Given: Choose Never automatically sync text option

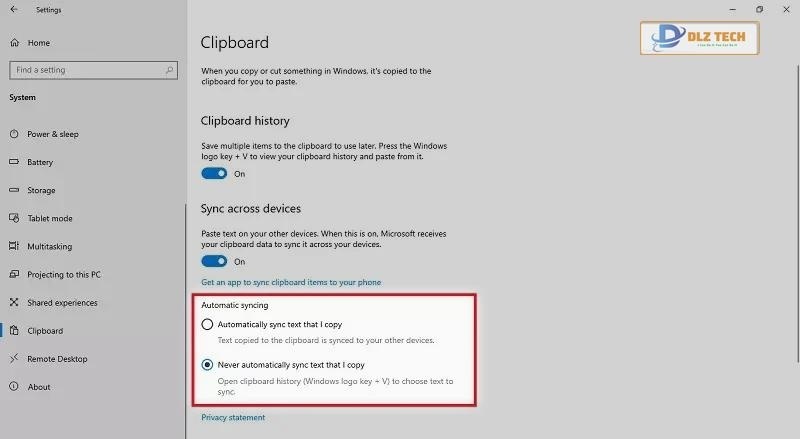Looking at the screenshot, I should pyautogui.click(x=207, y=365).
